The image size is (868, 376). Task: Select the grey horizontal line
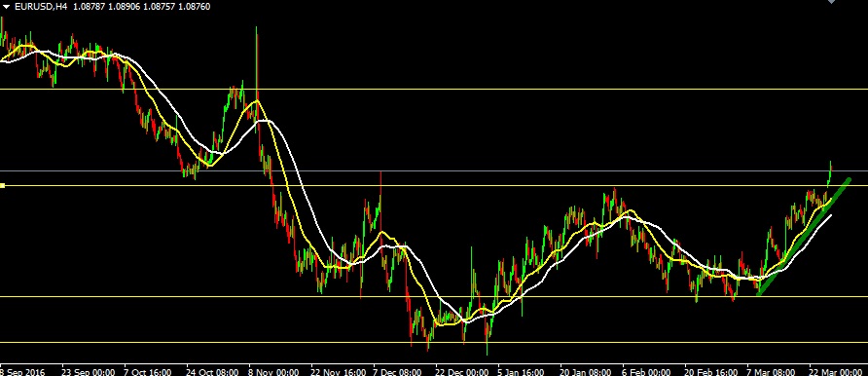434,171
